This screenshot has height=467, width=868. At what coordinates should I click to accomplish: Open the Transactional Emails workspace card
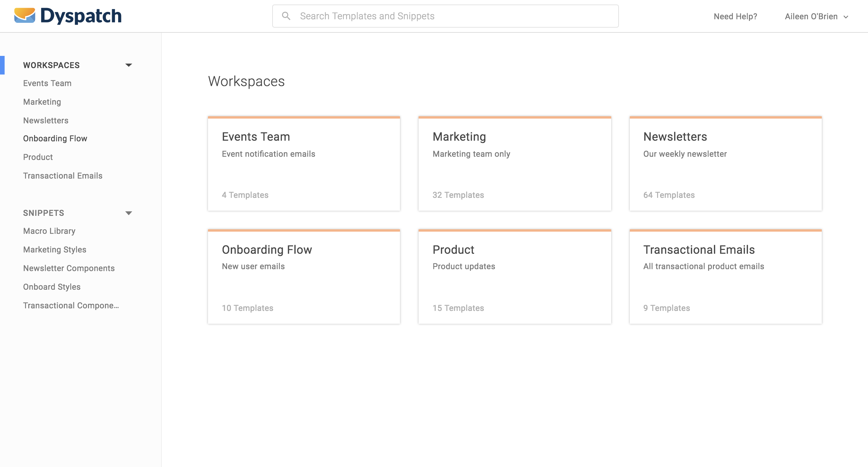[725, 277]
